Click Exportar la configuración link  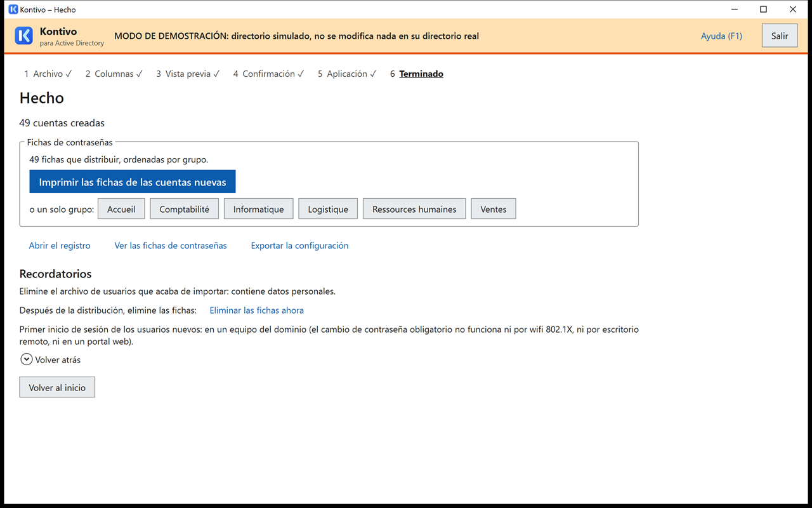(x=299, y=246)
